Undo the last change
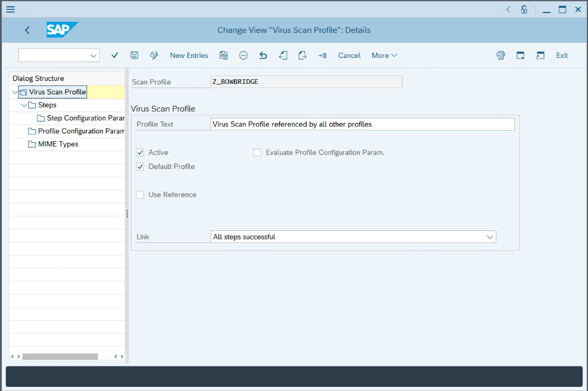The height and width of the screenshot is (391, 588). (x=263, y=55)
